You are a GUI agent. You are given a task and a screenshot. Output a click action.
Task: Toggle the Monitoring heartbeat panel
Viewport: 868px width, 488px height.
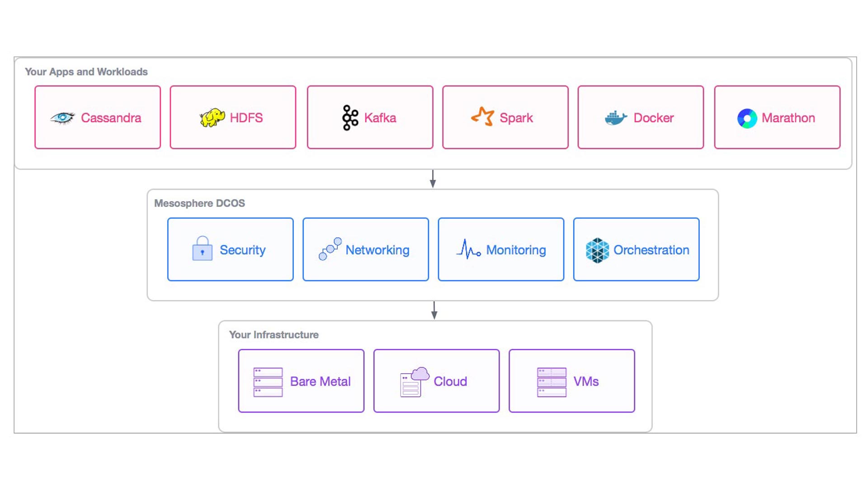tap(501, 249)
